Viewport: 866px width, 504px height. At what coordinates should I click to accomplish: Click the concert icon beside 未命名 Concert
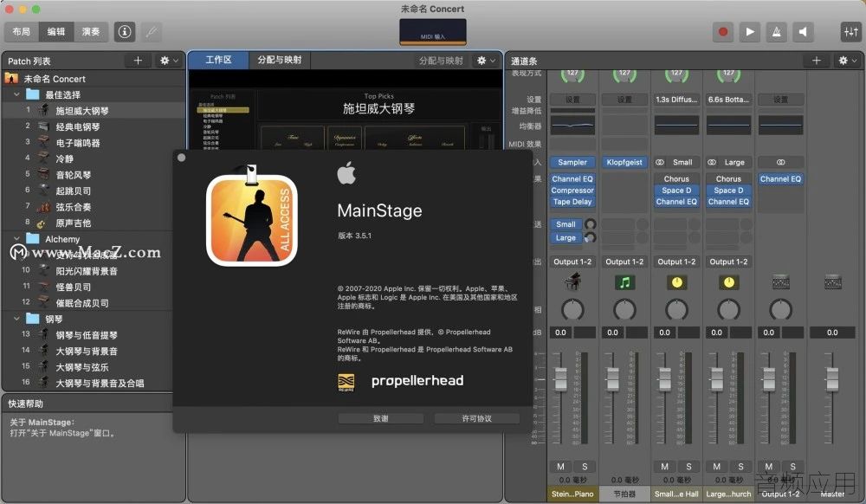tap(11, 79)
